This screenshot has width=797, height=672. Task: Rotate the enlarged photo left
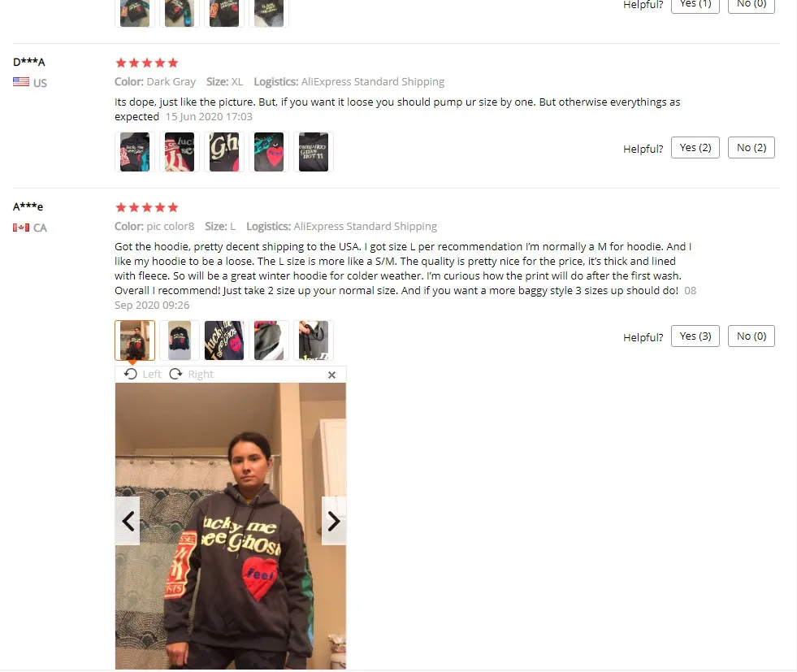(143, 374)
